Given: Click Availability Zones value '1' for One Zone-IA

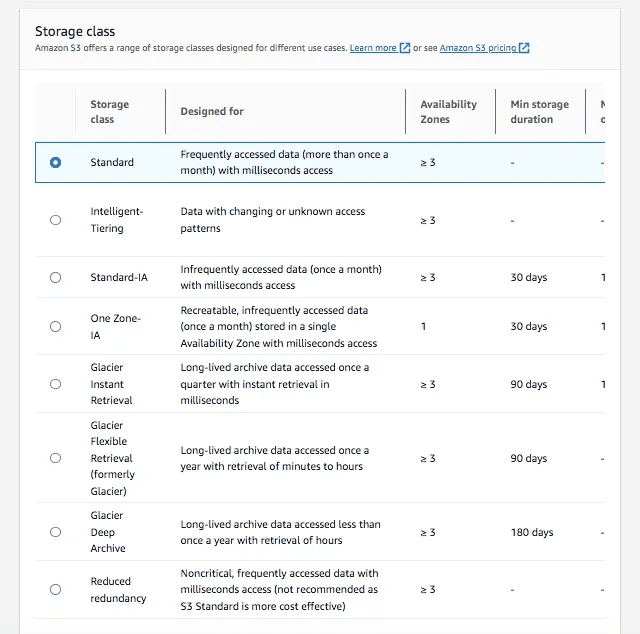Looking at the screenshot, I should (x=423, y=327).
